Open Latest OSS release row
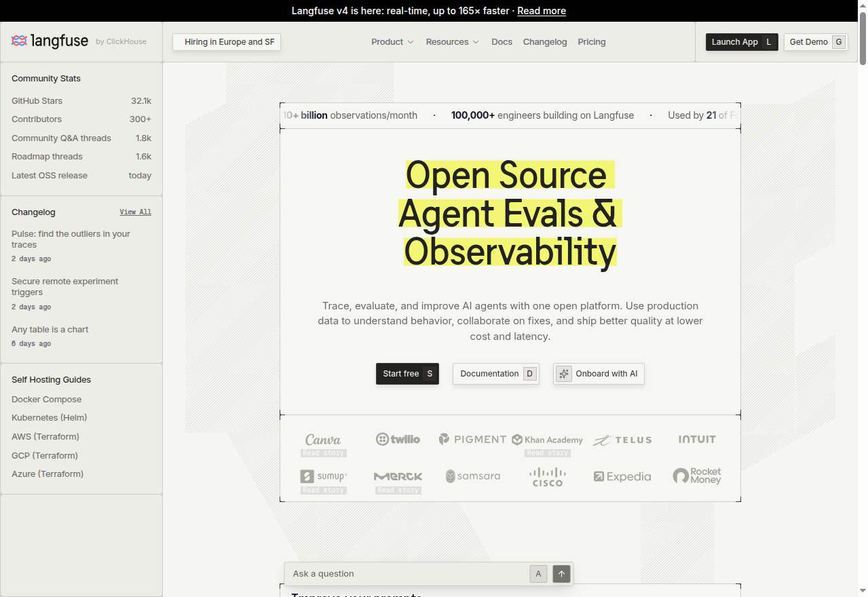The image size is (868, 597). point(81,176)
